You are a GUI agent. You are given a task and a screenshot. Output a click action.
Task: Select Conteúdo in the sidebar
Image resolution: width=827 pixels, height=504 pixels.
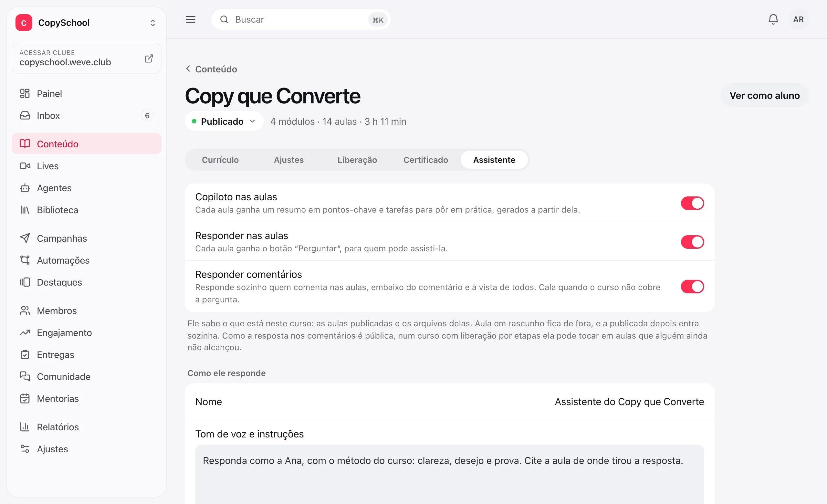tap(87, 144)
